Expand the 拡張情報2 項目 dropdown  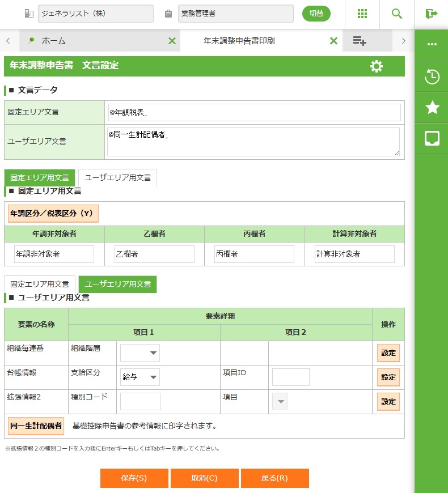[280, 402]
